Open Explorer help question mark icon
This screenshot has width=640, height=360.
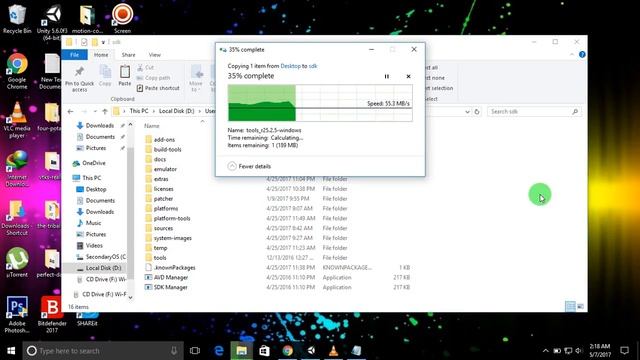[x=582, y=54]
